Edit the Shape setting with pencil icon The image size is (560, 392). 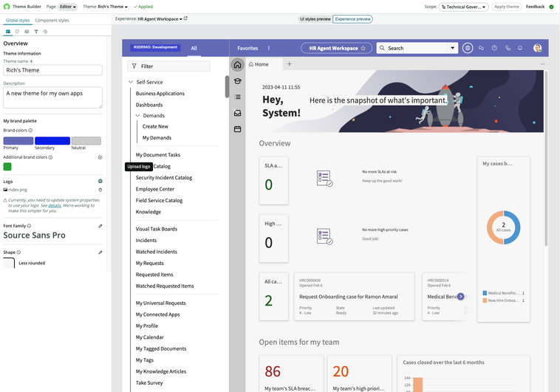coord(100,252)
